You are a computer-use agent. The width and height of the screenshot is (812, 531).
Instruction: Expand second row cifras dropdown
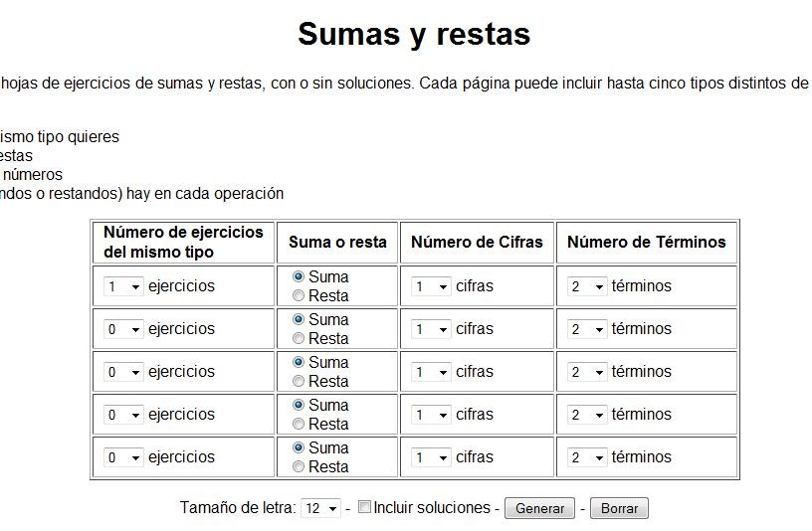[431, 329]
